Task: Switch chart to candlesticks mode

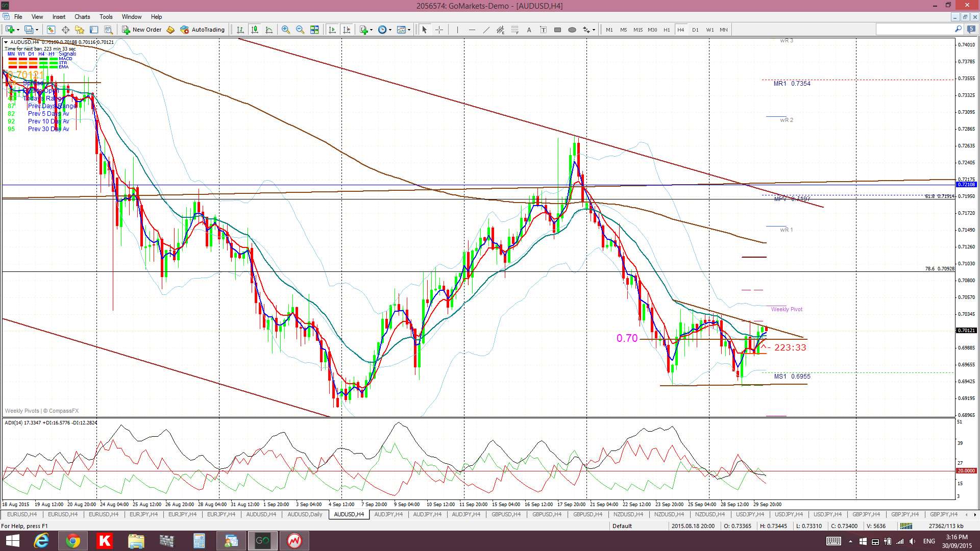Action: [255, 30]
